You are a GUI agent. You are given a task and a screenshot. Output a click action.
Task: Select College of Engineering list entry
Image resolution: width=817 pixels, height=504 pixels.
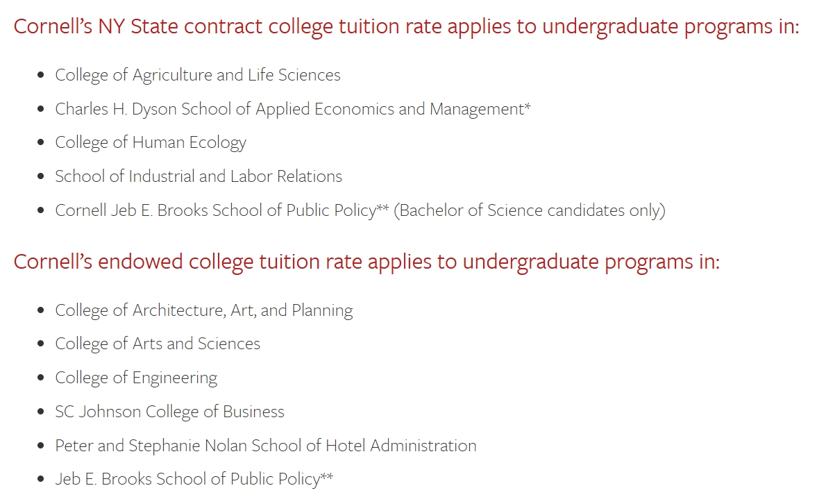pos(137,378)
